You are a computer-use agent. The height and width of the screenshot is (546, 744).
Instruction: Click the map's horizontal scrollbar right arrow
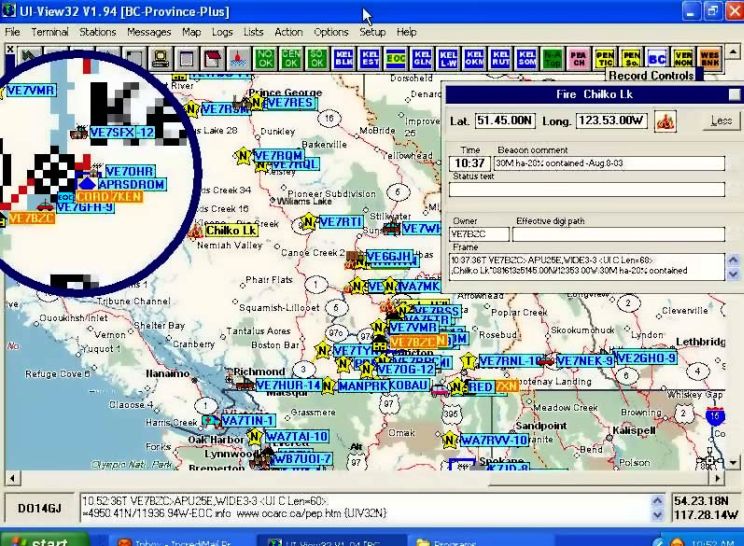pyautogui.click(x=717, y=478)
